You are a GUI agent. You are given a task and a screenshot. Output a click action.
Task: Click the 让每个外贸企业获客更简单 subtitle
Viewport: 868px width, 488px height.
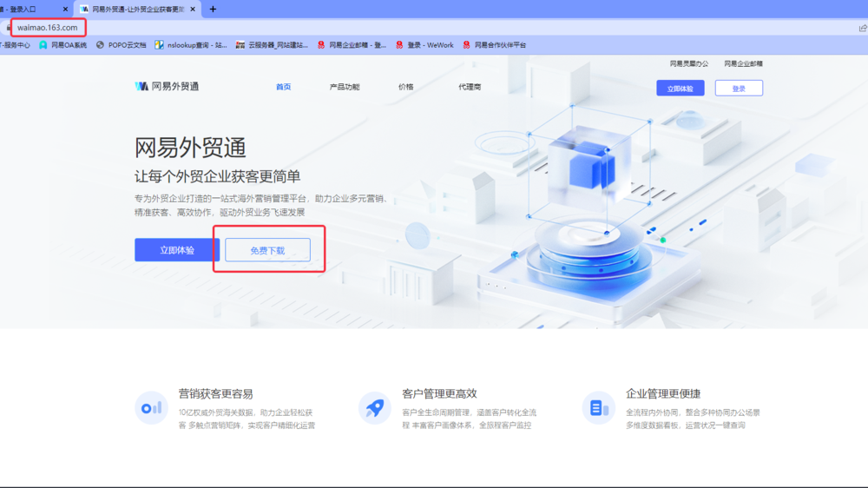pos(218,176)
